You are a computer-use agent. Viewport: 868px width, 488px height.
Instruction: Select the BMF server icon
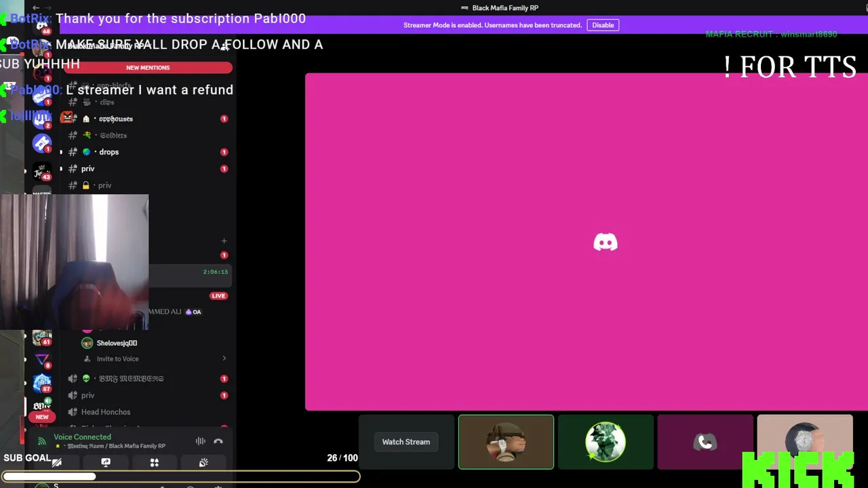click(42, 407)
